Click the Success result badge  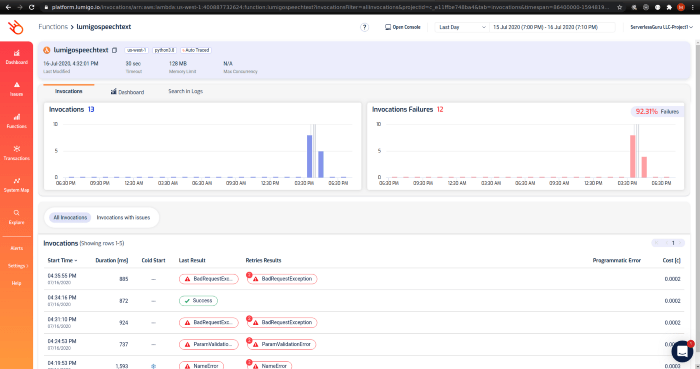pos(198,301)
